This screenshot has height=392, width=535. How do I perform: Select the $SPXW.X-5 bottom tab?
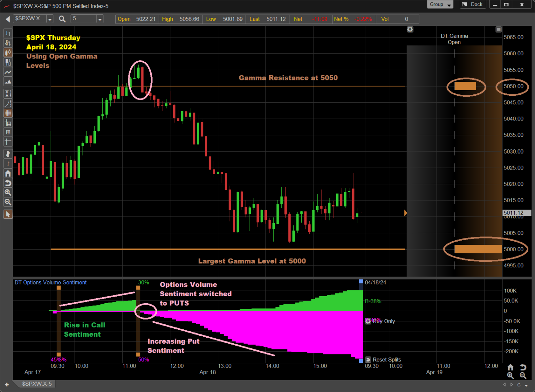pyautogui.click(x=37, y=384)
